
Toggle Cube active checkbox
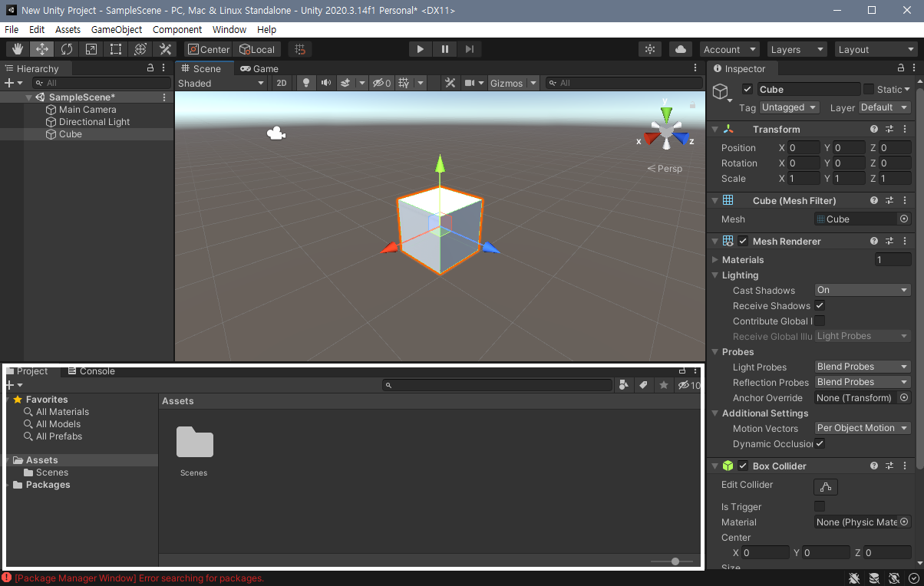coord(747,89)
